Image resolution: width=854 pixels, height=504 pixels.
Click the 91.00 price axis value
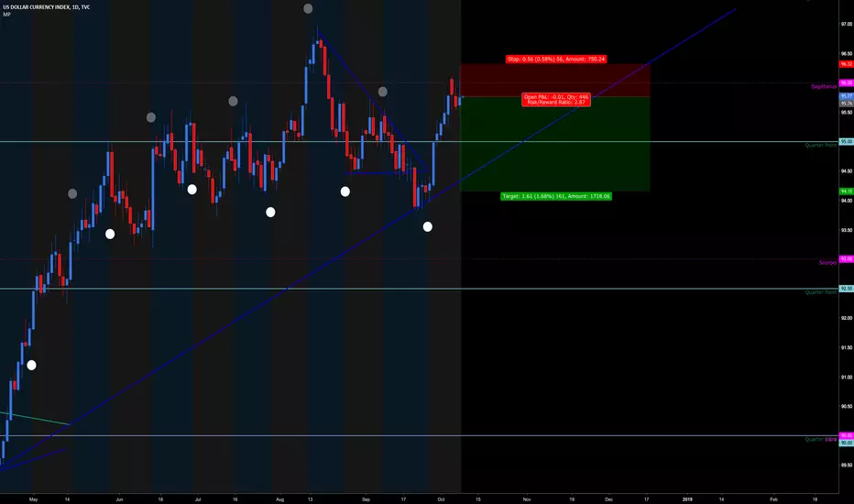pos(847,377)
